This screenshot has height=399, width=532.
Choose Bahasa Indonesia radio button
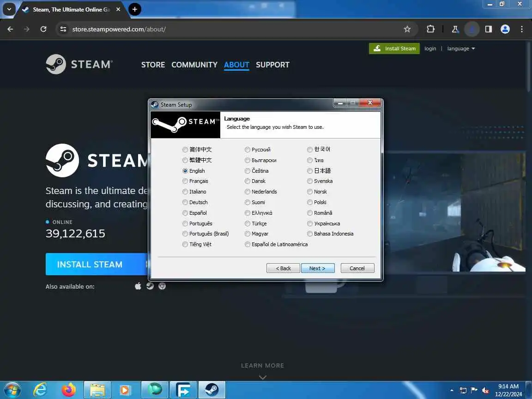310,234
